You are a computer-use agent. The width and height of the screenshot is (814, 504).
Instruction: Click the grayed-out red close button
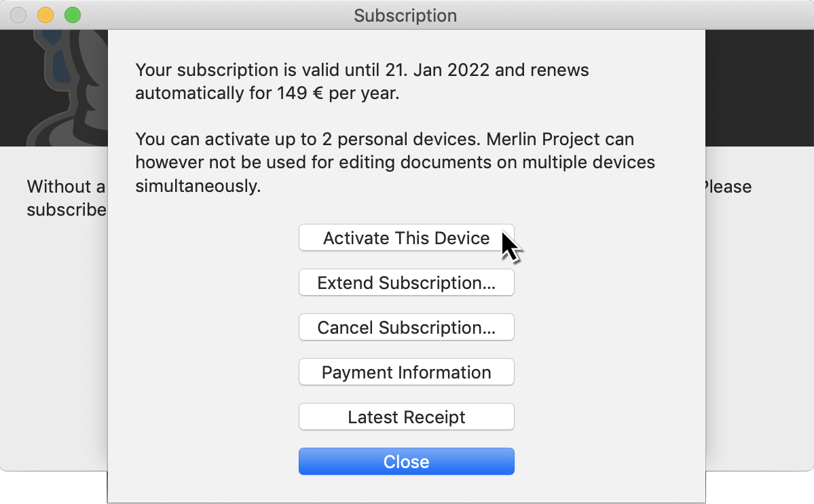19,15
